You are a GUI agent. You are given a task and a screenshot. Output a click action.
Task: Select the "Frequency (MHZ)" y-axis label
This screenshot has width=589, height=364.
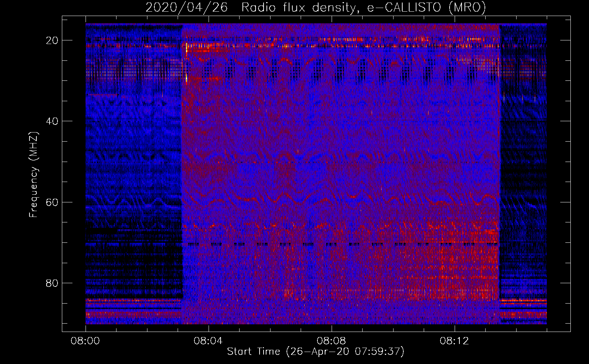(x=33, y=175)
